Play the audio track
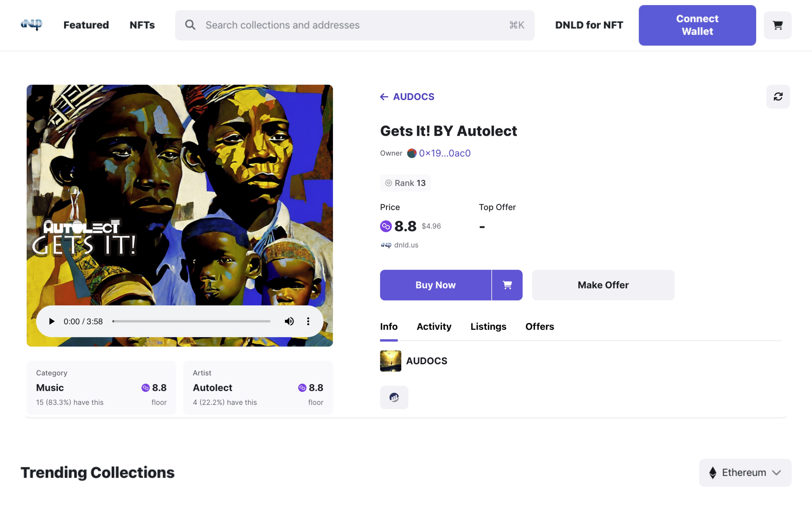The image size is (812, 507). [x=52, y=321]
